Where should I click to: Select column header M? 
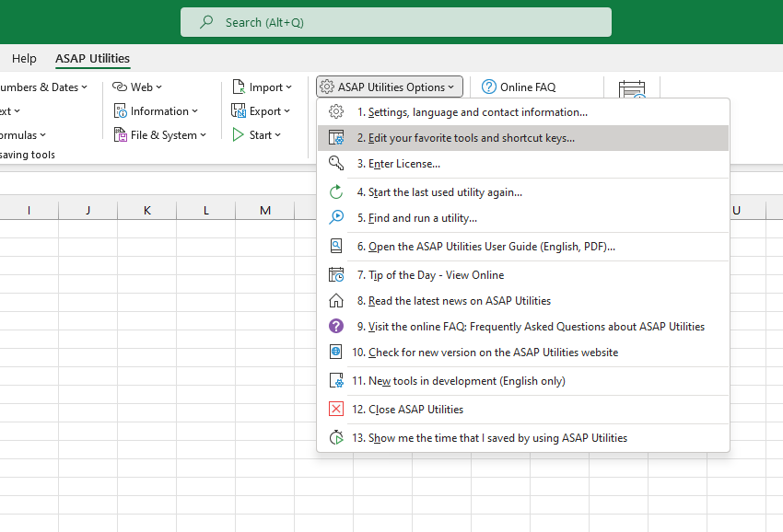[265, 210]
